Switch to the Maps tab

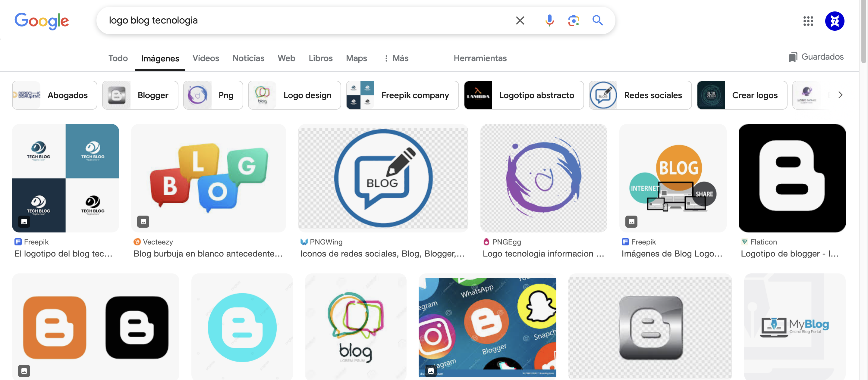click(x=356, y=58)
